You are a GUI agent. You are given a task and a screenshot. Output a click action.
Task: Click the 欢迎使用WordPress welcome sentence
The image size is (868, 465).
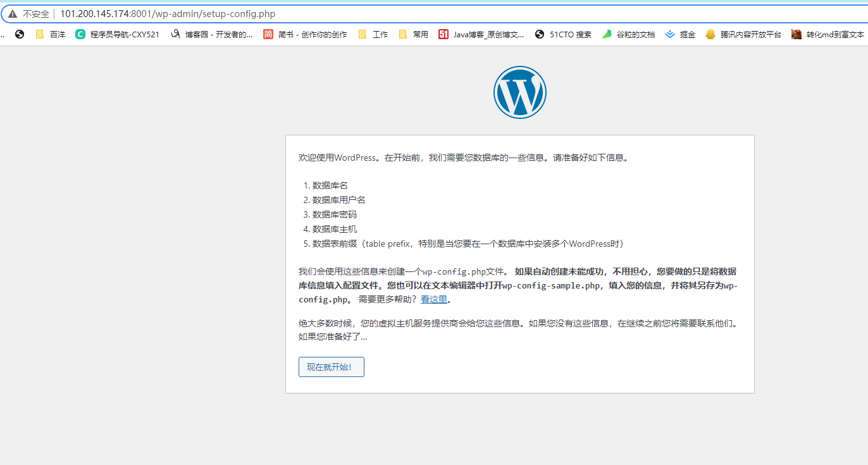(464, 158)
